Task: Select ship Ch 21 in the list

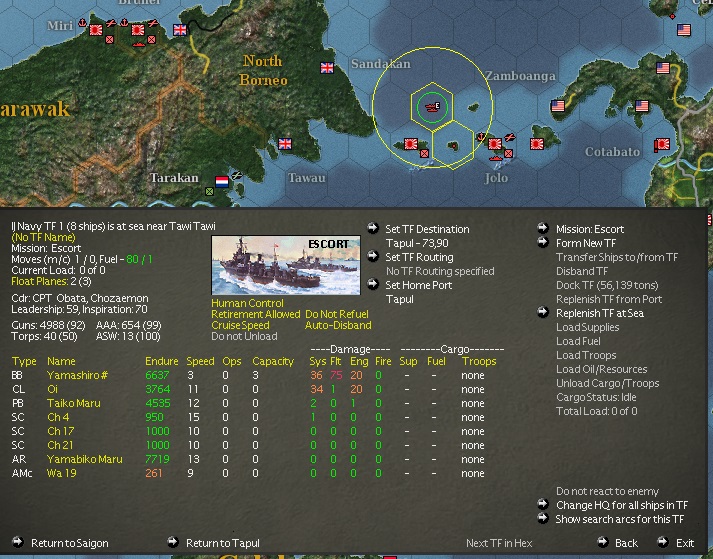Action: coord(60,446)
